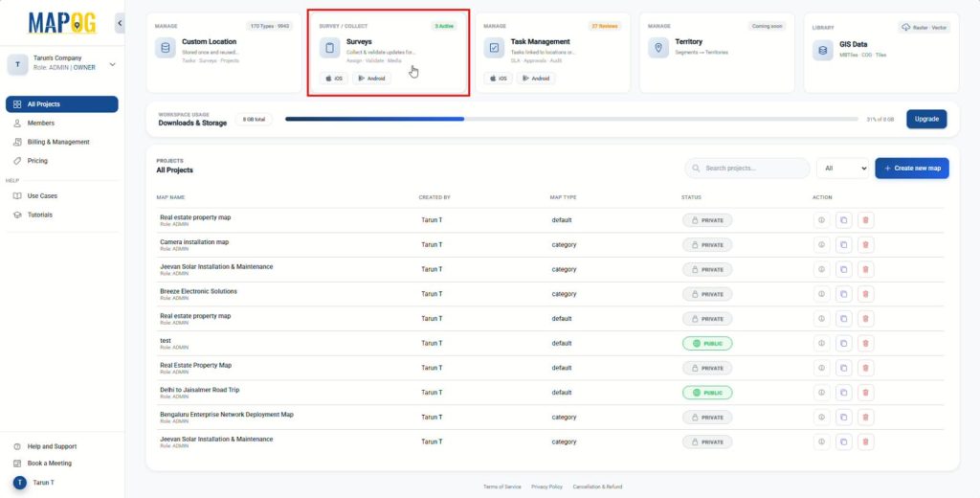This screenshot has width=980, height=498.
Task: Open the Jeevan Solar Installation & Maintenance project below Camera installation map
Action: [216, 267]
